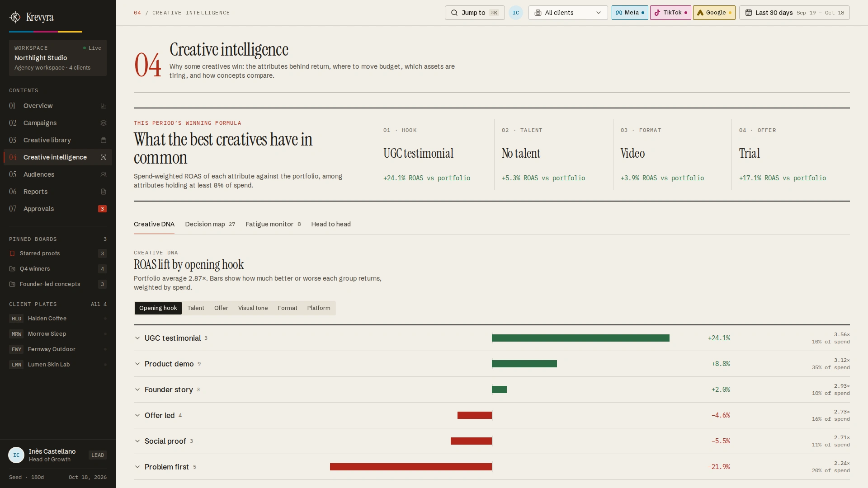Open the Starred proofs pinned board
Viewport: 868px width, 488px height.
(58, 253)
